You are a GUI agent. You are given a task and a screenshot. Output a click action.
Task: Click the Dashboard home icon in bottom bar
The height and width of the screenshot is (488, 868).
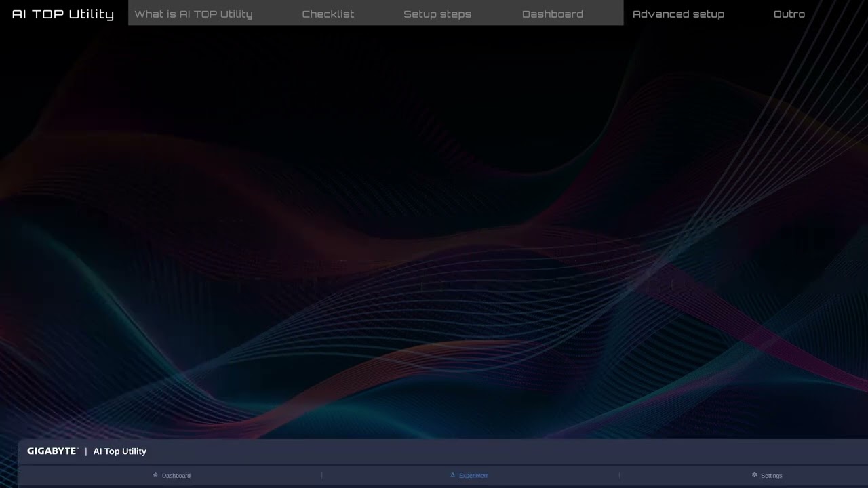pos(155,475)
